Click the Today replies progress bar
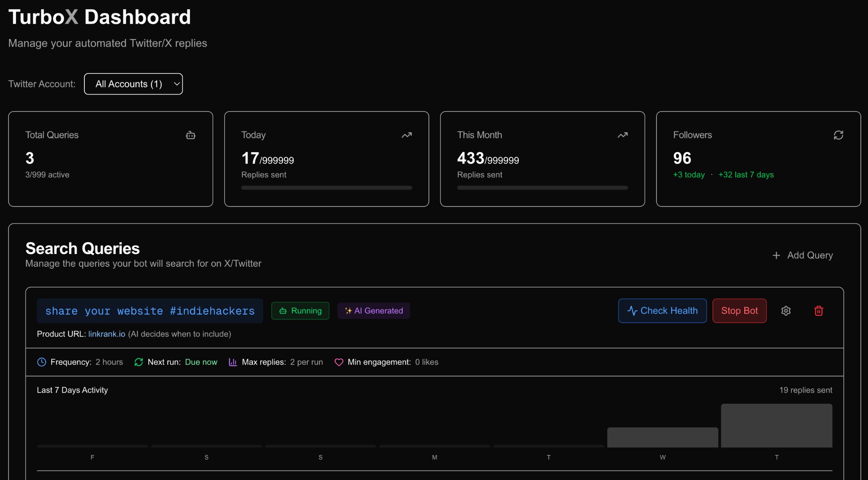Screen dimensions: 868x480 326,187
